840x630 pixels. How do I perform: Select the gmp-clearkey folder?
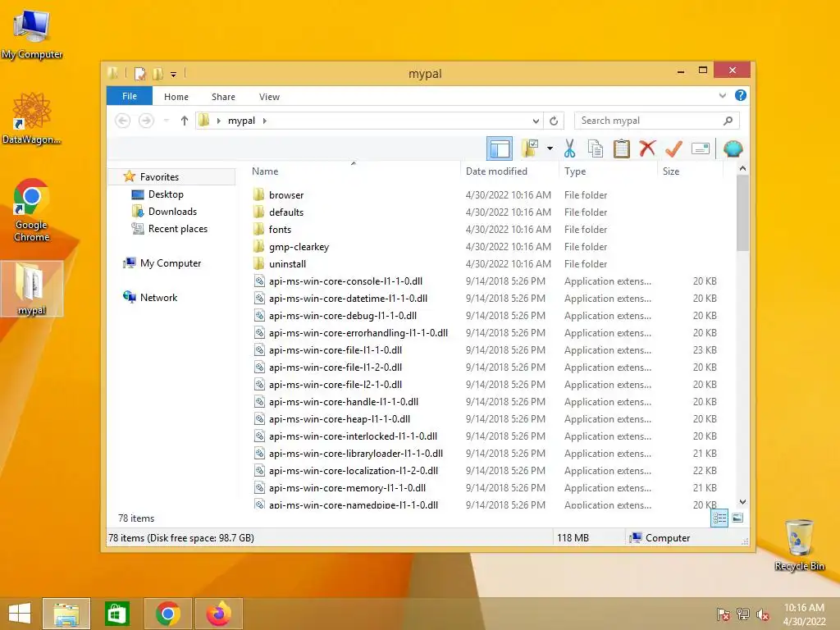(299, 246)
